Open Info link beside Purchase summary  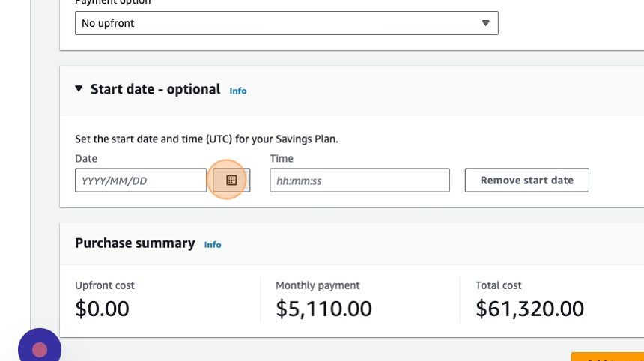(213, 245)
